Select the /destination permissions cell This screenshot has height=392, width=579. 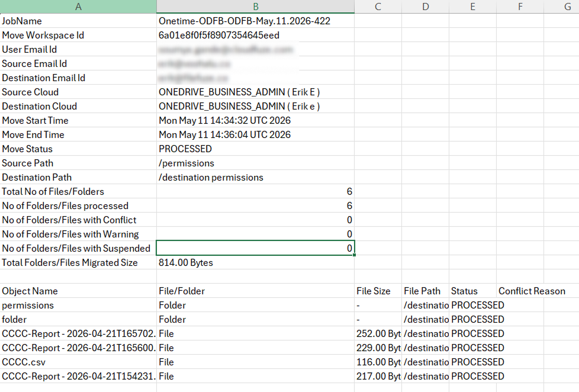tap(256, 177)
